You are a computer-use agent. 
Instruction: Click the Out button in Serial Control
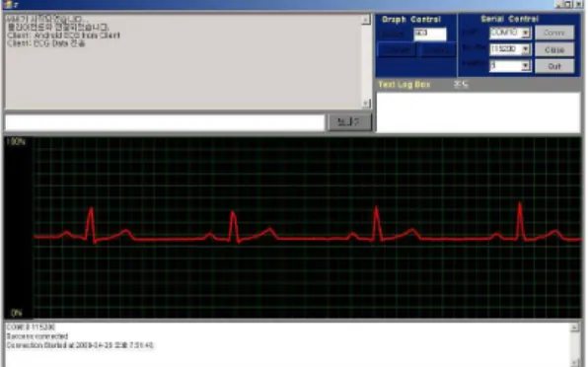point(554,66)
